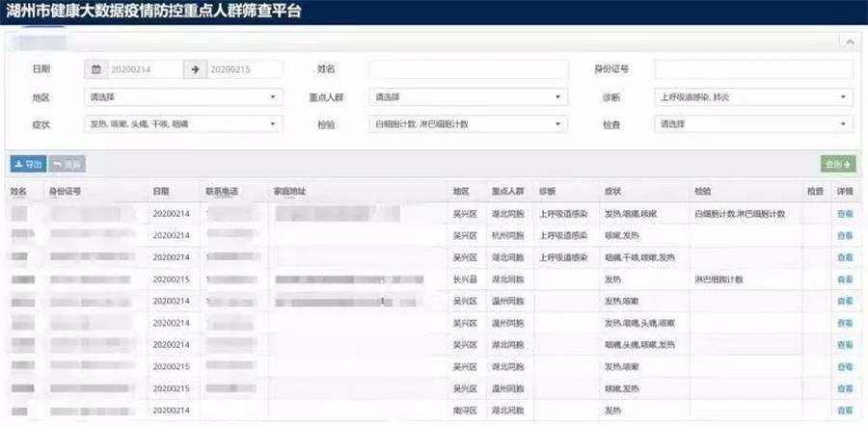Screen dimensions: 868x427
Task: Click the 日期 column header in the table
Action: pos(160,191)
